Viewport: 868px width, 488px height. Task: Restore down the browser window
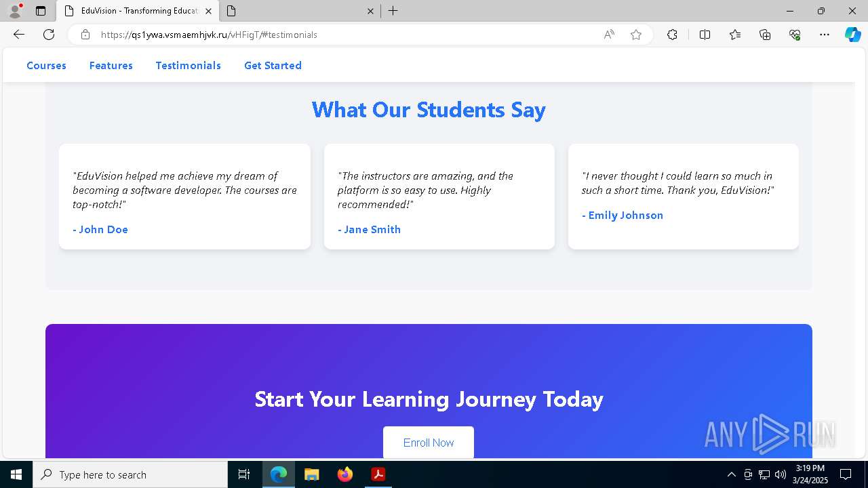tap(821, 11)
